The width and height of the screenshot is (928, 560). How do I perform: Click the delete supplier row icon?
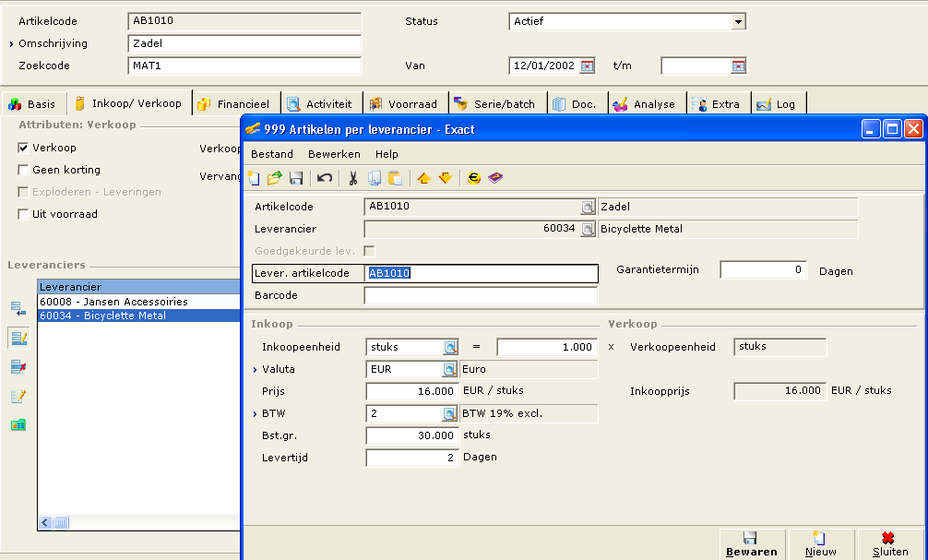pyautogui.click(x=18, y=367)
